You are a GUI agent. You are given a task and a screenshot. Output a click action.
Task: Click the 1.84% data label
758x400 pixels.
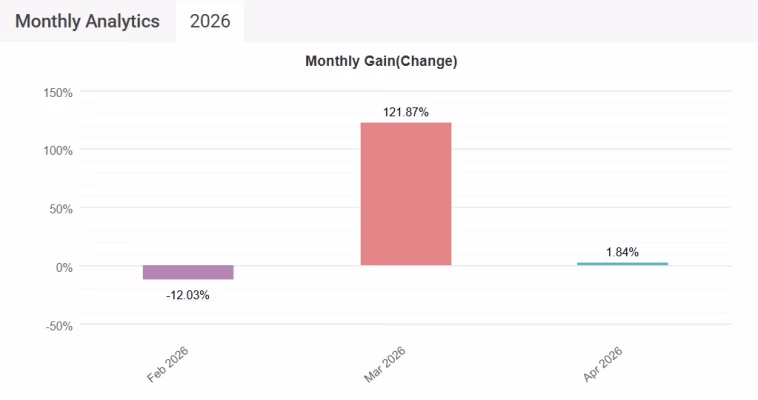[622, 251]
